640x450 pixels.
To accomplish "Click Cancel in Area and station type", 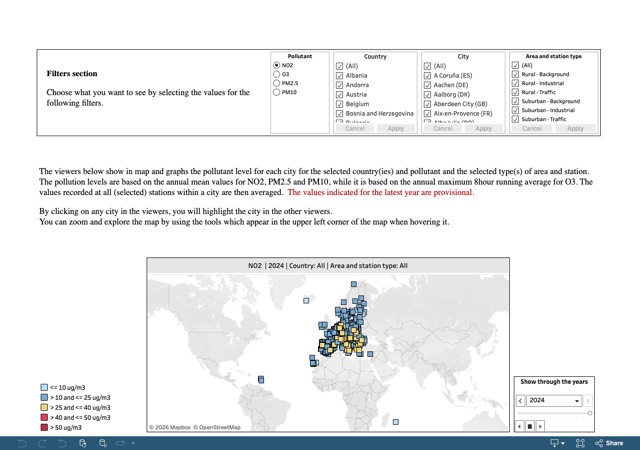I will [532, 128].
